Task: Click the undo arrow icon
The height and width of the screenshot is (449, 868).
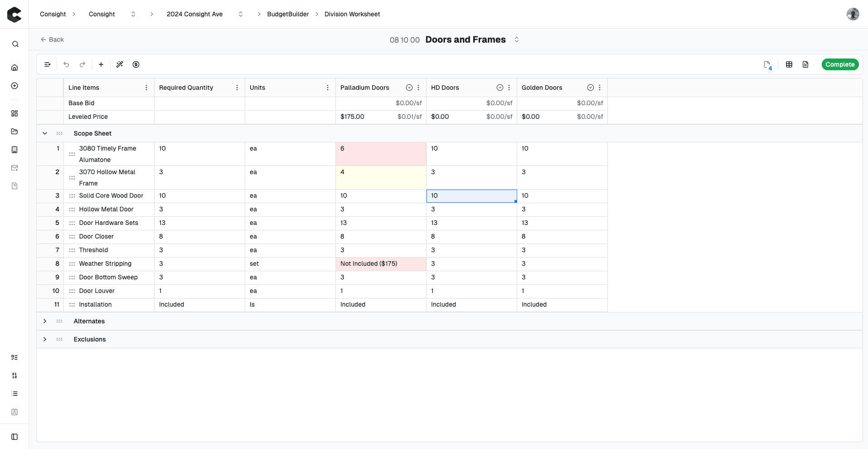Action: pos(66,64)
